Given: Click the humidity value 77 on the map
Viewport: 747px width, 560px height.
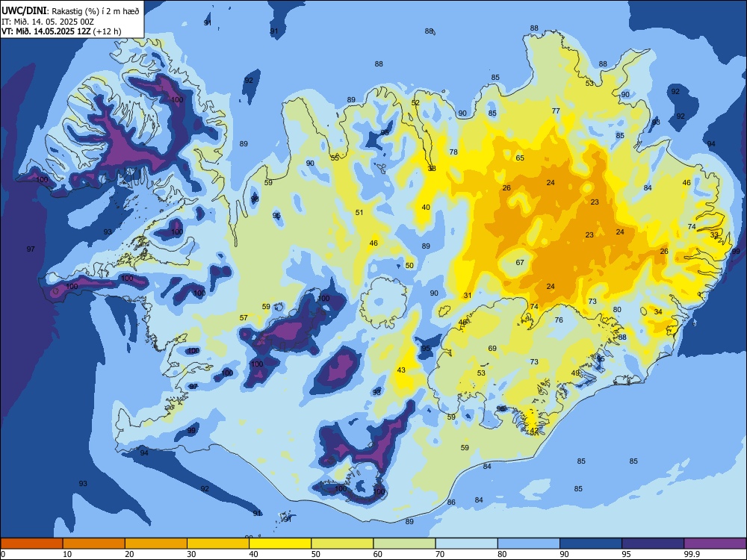Looking at the screenshot, I should 556,111.
